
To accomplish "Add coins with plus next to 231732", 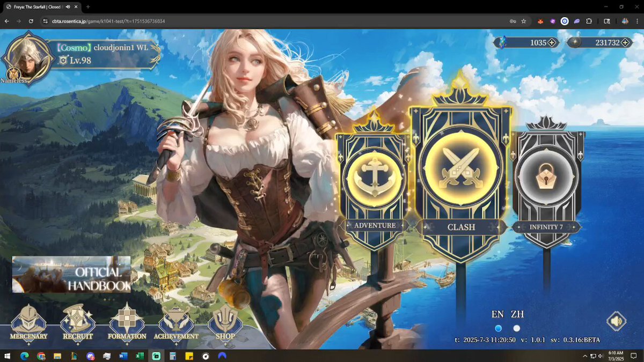I will click(625, 43).
